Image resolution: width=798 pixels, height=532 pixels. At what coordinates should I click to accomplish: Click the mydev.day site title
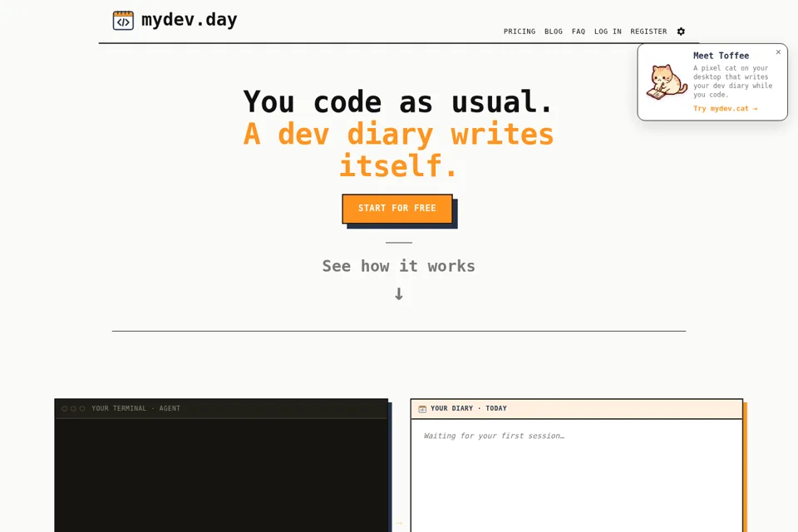click(189, 20)
